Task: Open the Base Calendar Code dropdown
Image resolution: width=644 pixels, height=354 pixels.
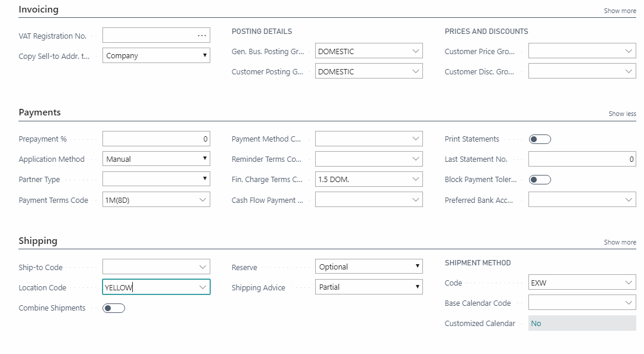Action: (629, 303)
